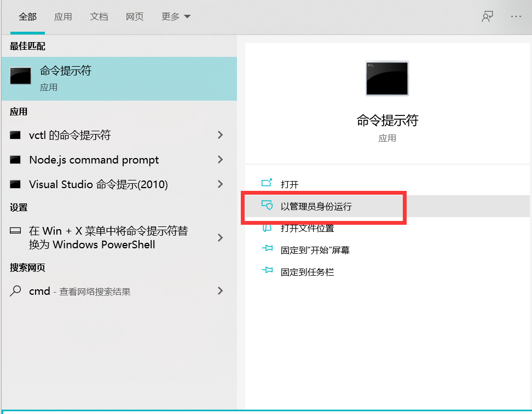
Task: Select the 打开 (Open) action icon
Action: [x=268, y=184]
